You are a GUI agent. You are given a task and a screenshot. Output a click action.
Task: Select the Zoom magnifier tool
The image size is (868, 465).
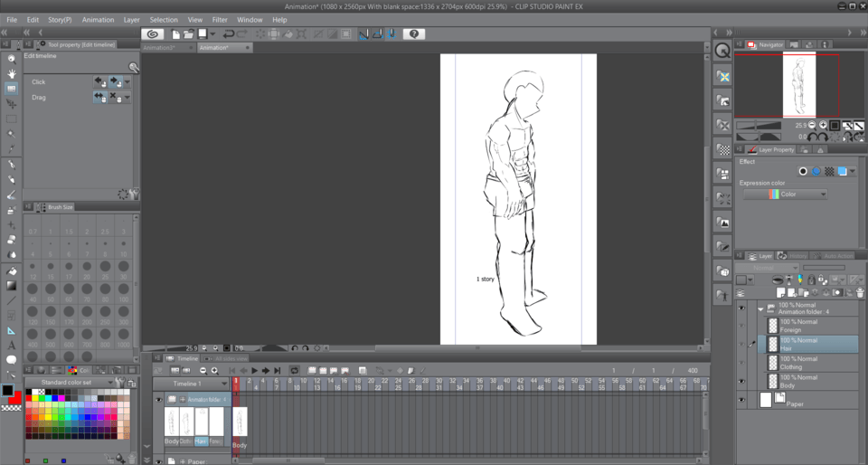tap(12, 58)
